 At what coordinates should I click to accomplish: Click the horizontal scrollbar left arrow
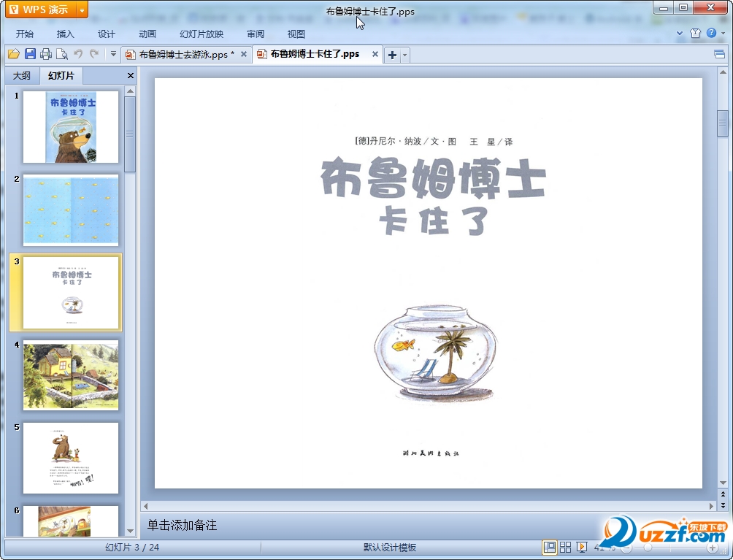145,506
